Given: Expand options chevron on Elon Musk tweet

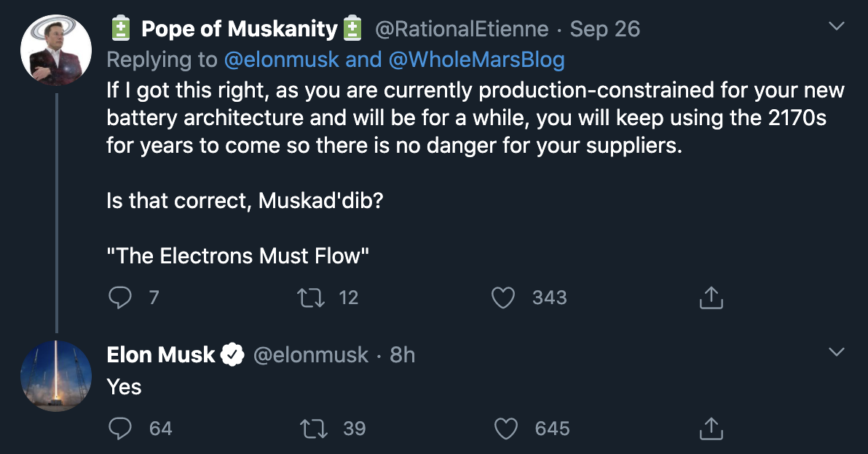Looking at the screenshot, I should click(837, 351).
